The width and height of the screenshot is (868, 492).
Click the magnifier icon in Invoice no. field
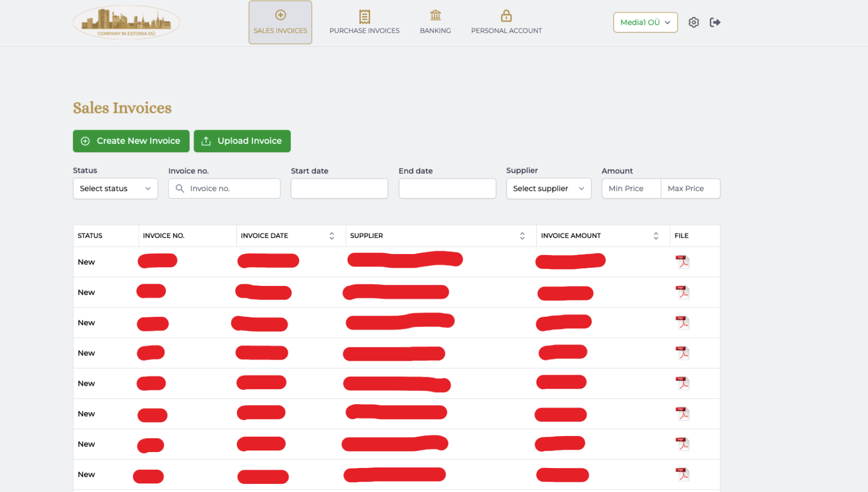point(180,188)
